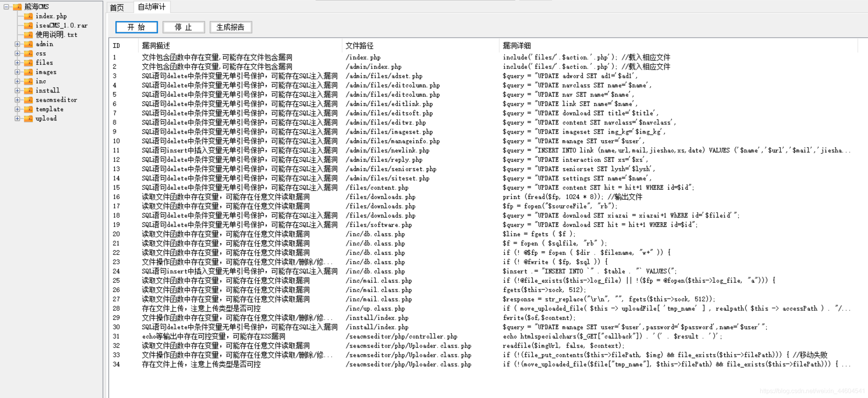Expand the files tree node
Viewport: 868px width, 398px height.
click(17, 62)
